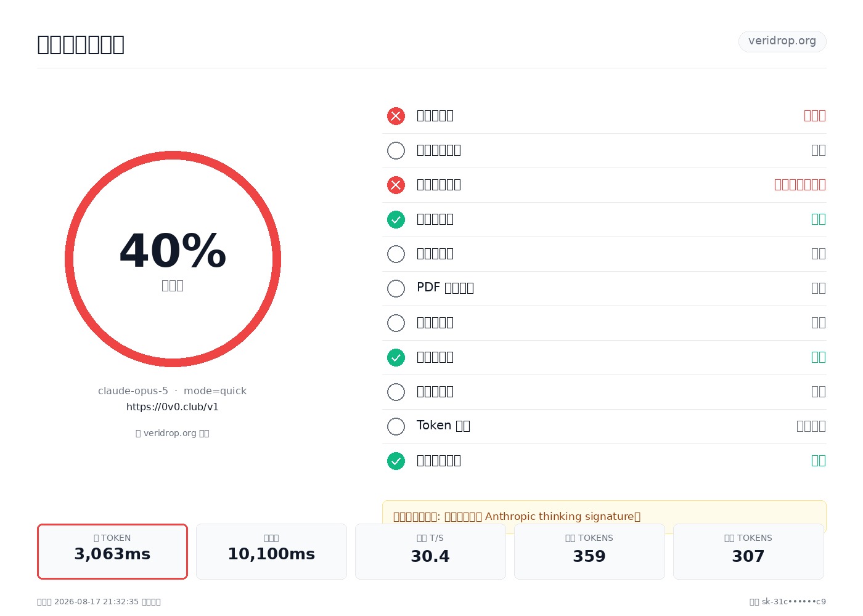Click the red X icon on the first checklist row

pyautogui.click(x=396, y=116)
